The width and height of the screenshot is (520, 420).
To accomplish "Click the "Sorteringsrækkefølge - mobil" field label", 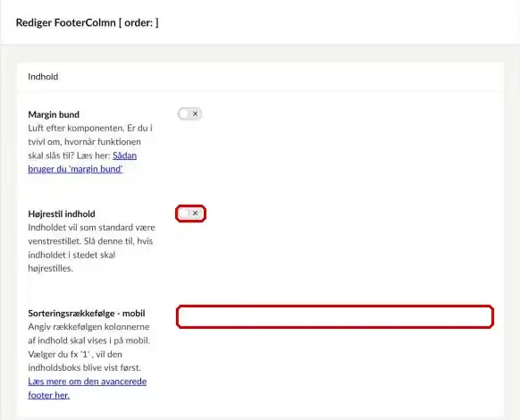I will point(87,313).
